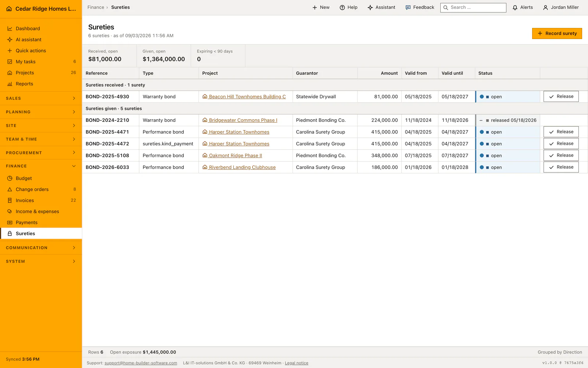Expand the SALES section

(x=41, y=98)
